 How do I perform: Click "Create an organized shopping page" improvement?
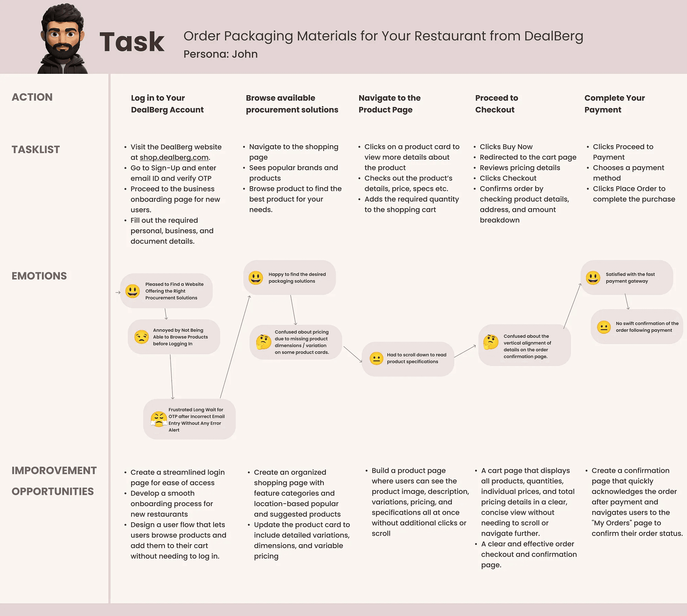[x=297, y=493]
